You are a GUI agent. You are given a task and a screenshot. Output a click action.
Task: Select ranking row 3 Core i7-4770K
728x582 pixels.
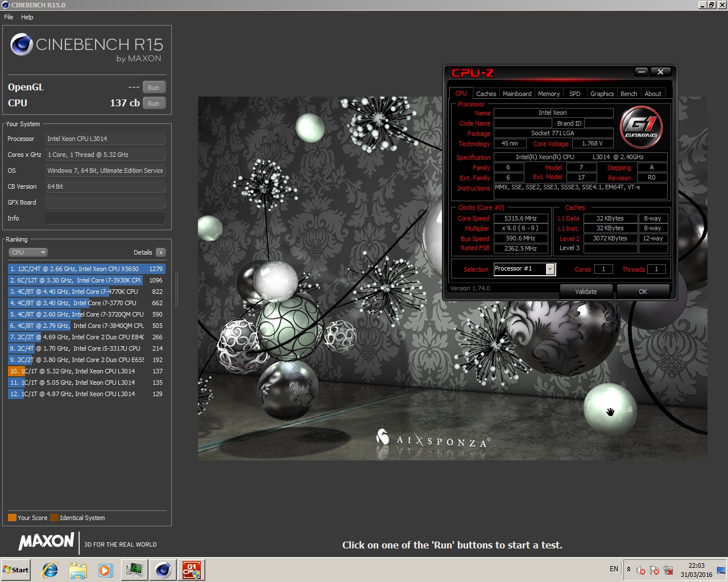click(86, 292)
